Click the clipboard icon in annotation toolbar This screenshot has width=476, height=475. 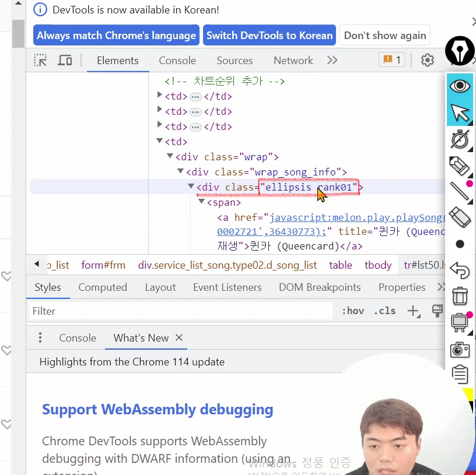tap(460, 374)
